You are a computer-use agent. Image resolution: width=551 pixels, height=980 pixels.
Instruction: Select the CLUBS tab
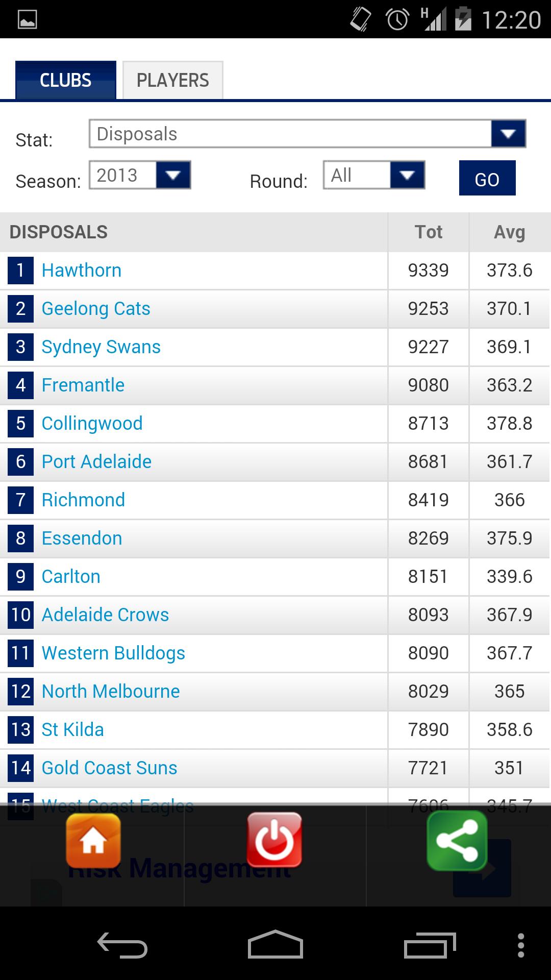click(x=65, y=80)
